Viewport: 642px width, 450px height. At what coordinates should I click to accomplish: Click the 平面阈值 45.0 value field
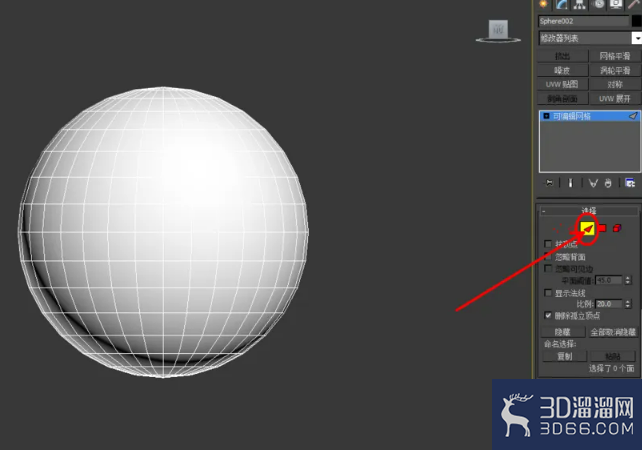tap(609, 280)
